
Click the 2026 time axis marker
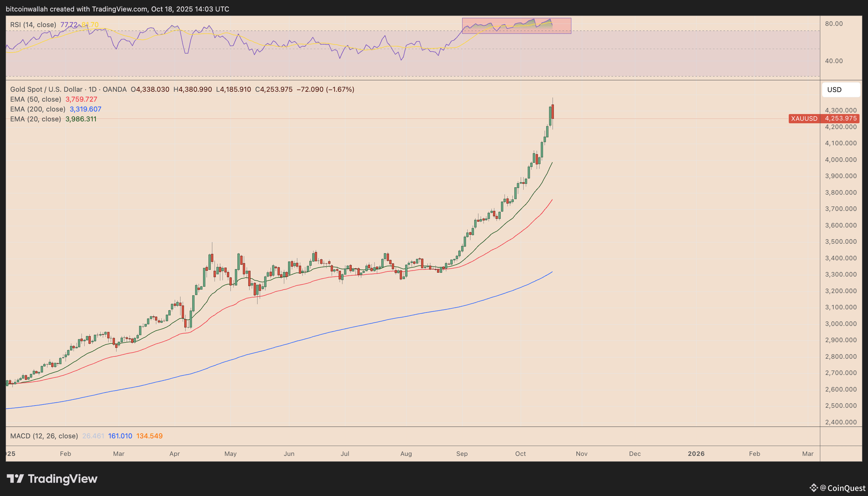coord(696,453)
